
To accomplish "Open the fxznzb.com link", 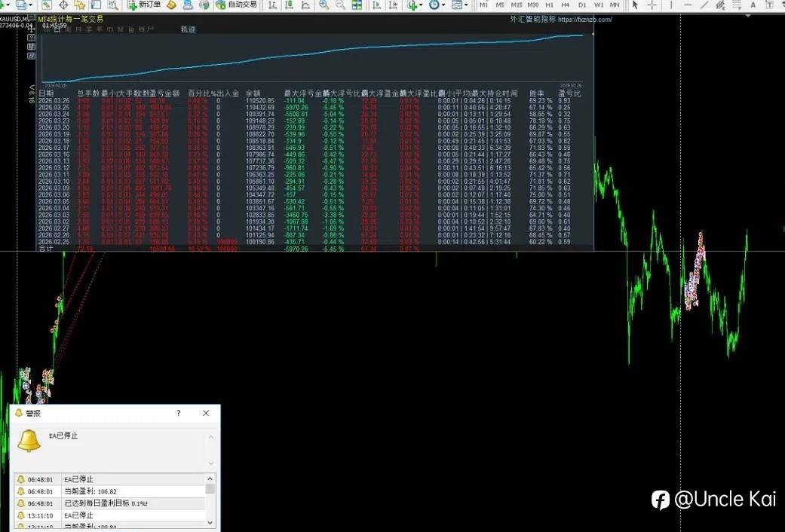I will click(x=584, y=20).
